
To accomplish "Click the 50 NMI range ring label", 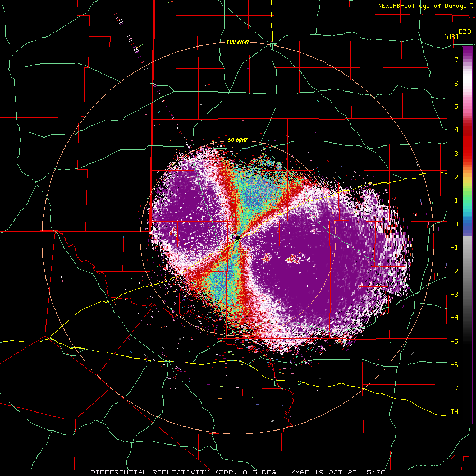I will [x=237, y=140].
